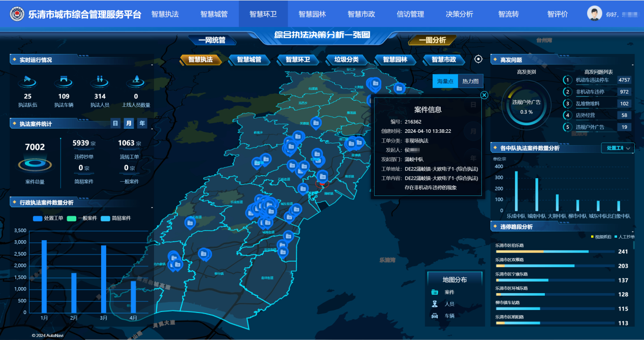Select 日 in 执法案件统计 period selector

pyautogui.click(x=115, y=123)
